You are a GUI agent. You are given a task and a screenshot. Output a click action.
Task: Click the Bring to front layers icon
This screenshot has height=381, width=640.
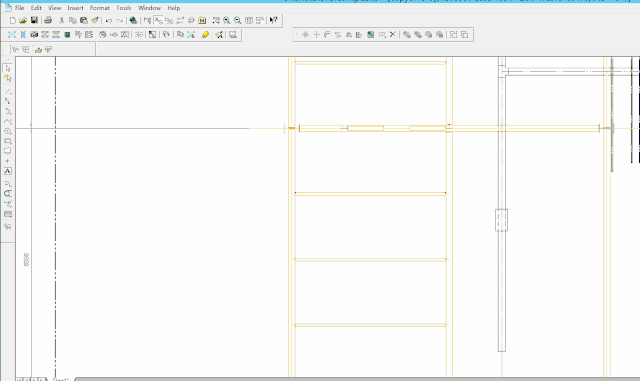click(407, 35)
